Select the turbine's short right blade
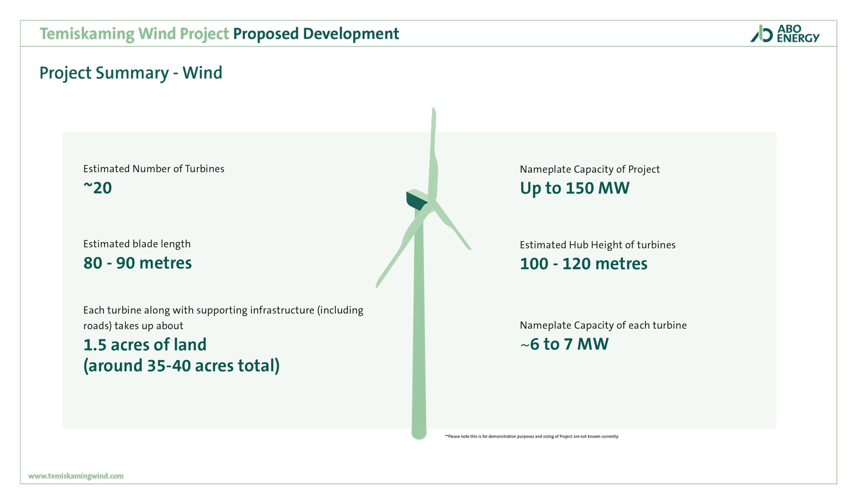 [x=454, y=227]
